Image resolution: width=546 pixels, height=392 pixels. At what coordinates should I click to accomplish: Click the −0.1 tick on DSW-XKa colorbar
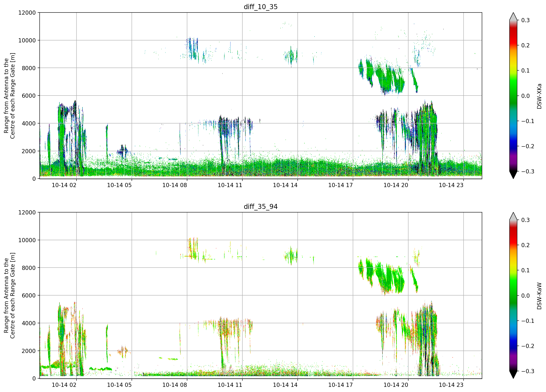(x=528, y=121)
